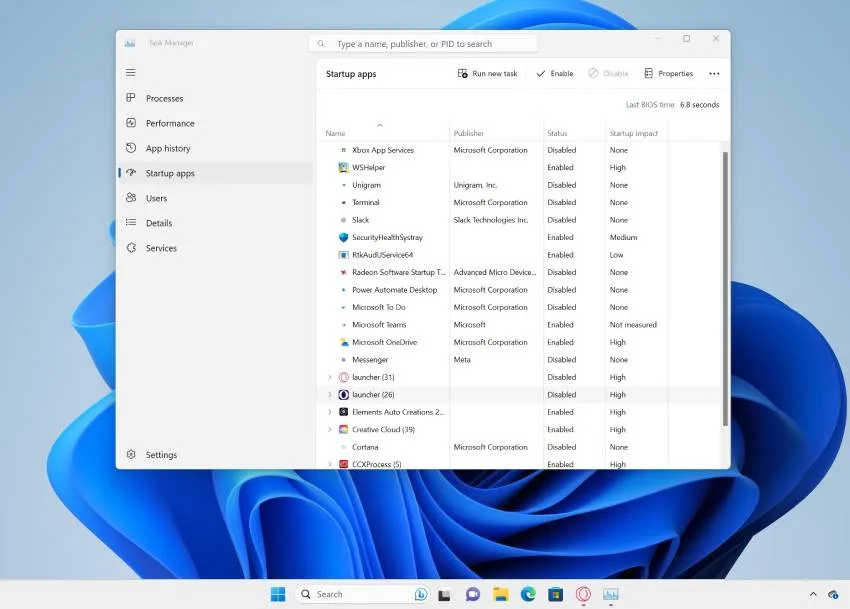This screenshot has width=850, height=609.
Task: Go to the Details page
Action: point(215,223)
